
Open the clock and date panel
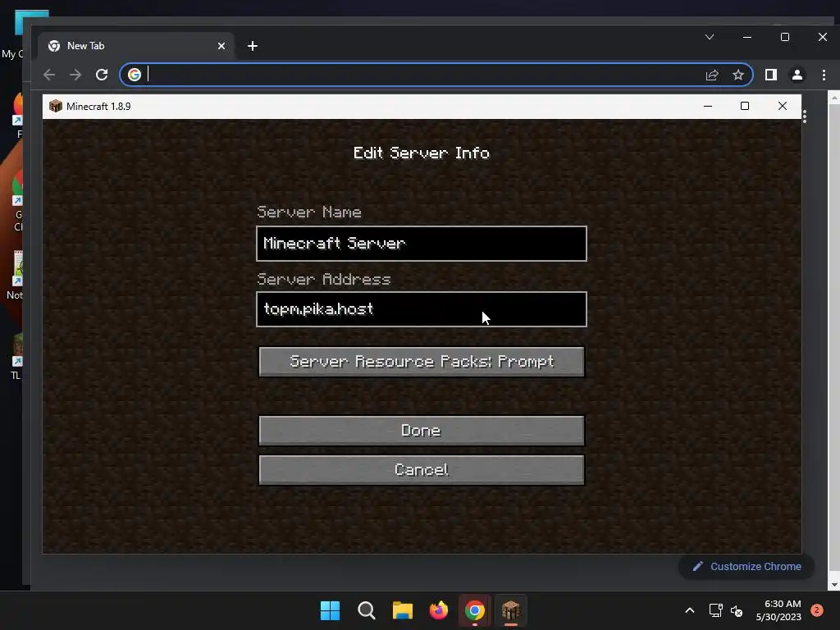click(778, 610)
